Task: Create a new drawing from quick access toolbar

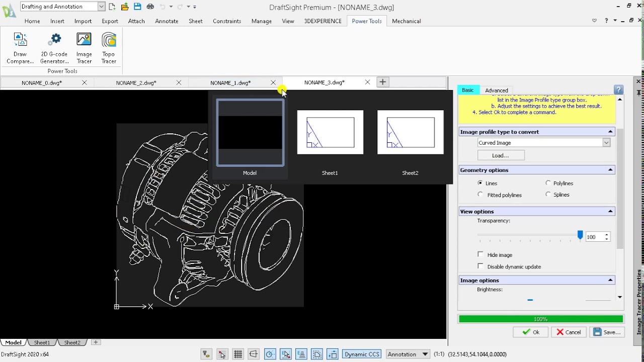Action: [x=112, y=7]
